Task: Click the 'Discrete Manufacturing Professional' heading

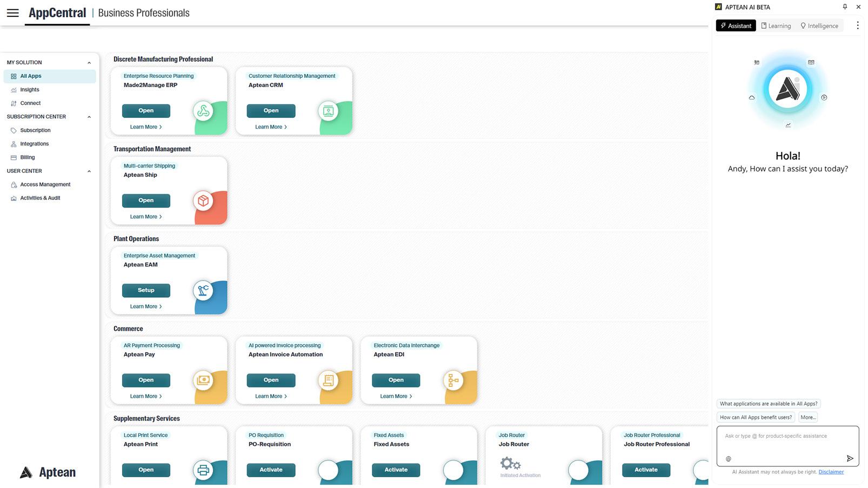Action: [163, 59]
